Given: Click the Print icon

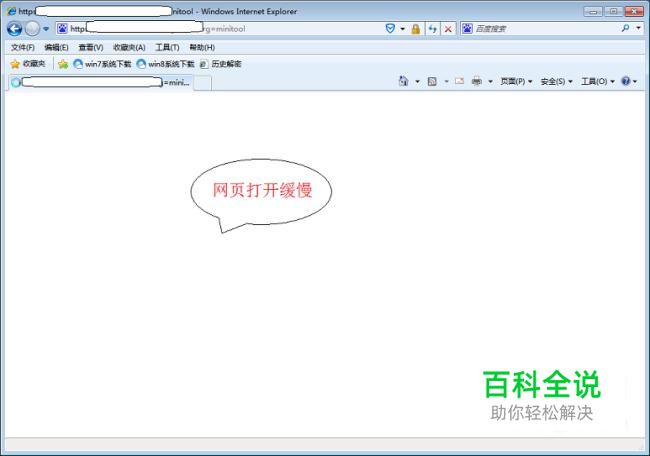Looking at the screenshot, I should pos(477,81).
